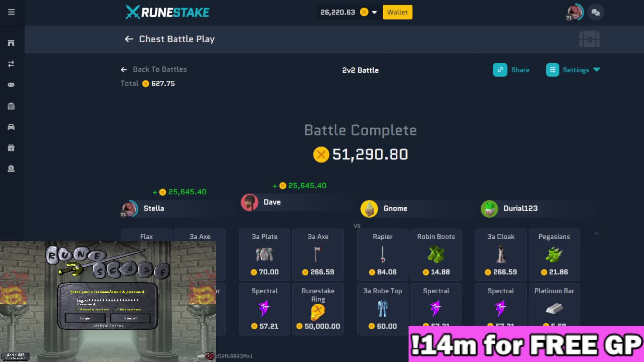Go back using Chest Battle Play arrow
Image resolution: width=644 pixels, height=362 pixels.
point(129,39)
